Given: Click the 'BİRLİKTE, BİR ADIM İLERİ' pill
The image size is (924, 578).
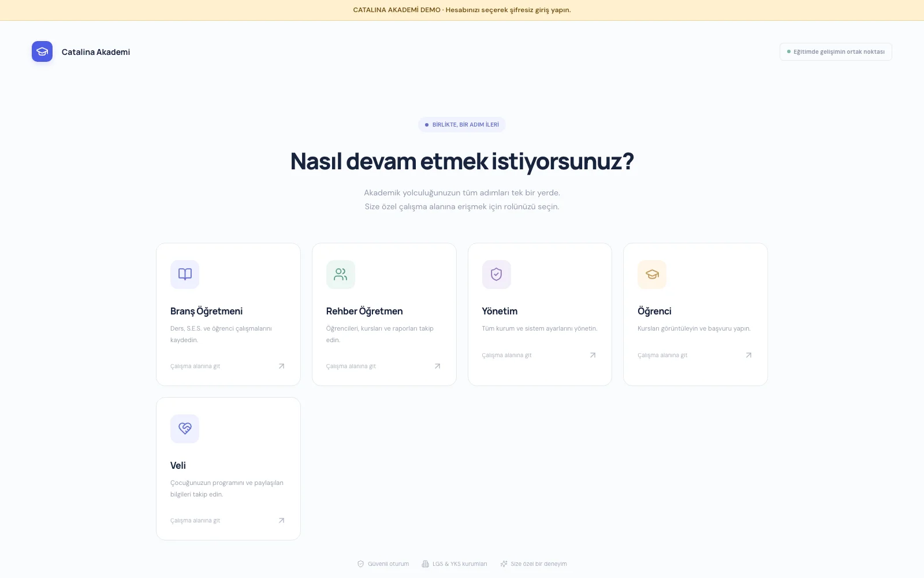Looking at the screenshot, I should coord(462,124).
